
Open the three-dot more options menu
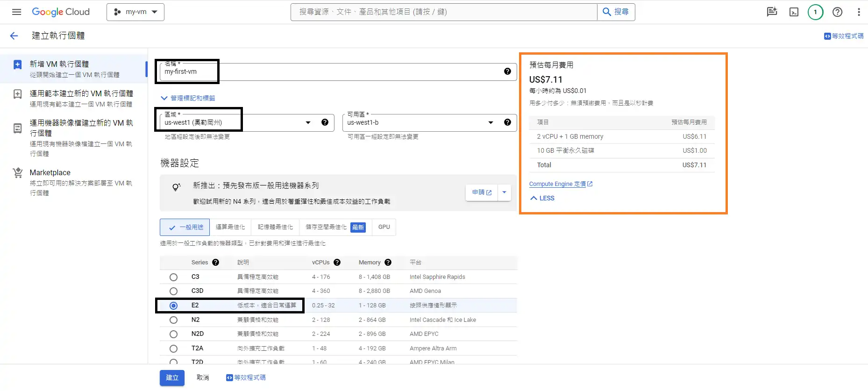pos(859,12)
